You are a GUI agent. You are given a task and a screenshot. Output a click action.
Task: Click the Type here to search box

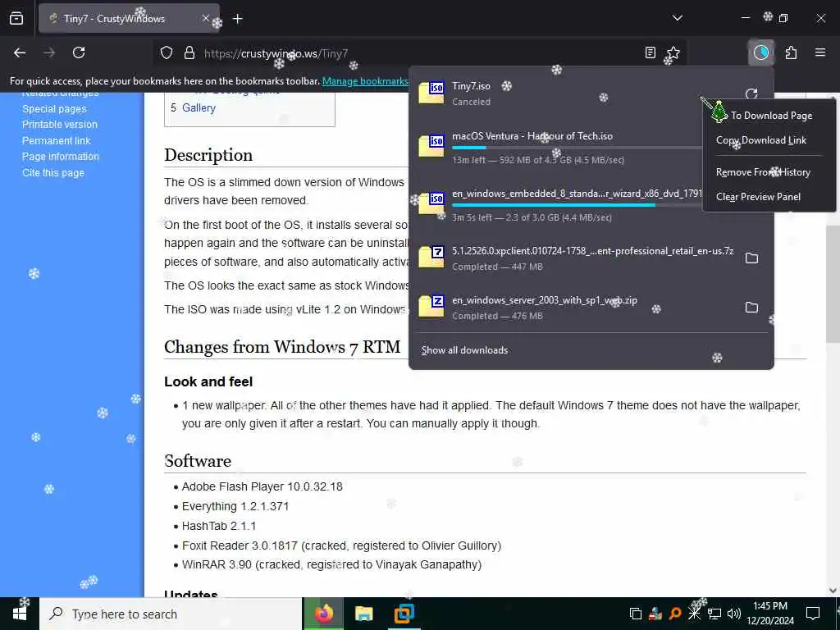tap(171, 614)
